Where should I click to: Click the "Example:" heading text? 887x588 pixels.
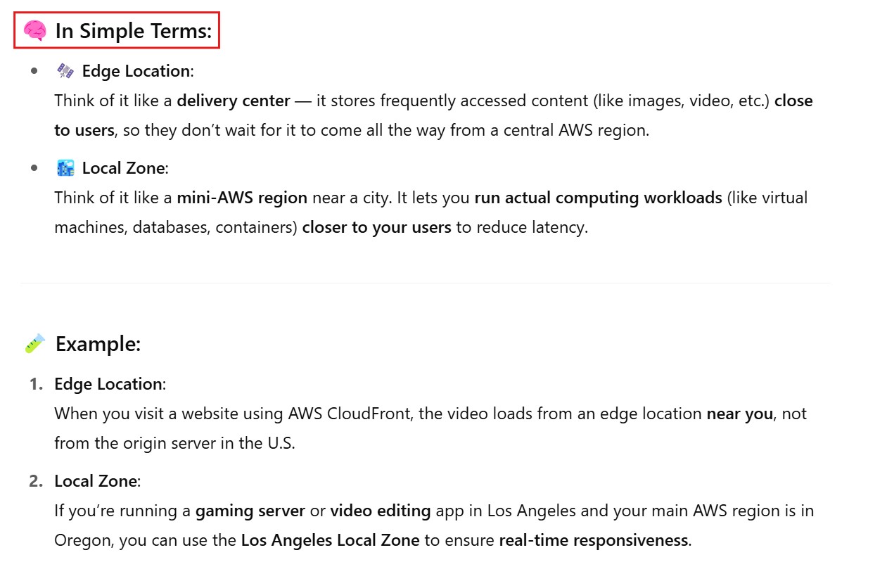point(98,344)
